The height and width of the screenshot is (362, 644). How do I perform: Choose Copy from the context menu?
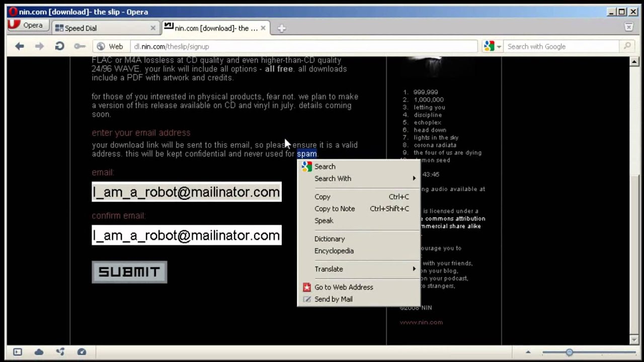[359, 197]
